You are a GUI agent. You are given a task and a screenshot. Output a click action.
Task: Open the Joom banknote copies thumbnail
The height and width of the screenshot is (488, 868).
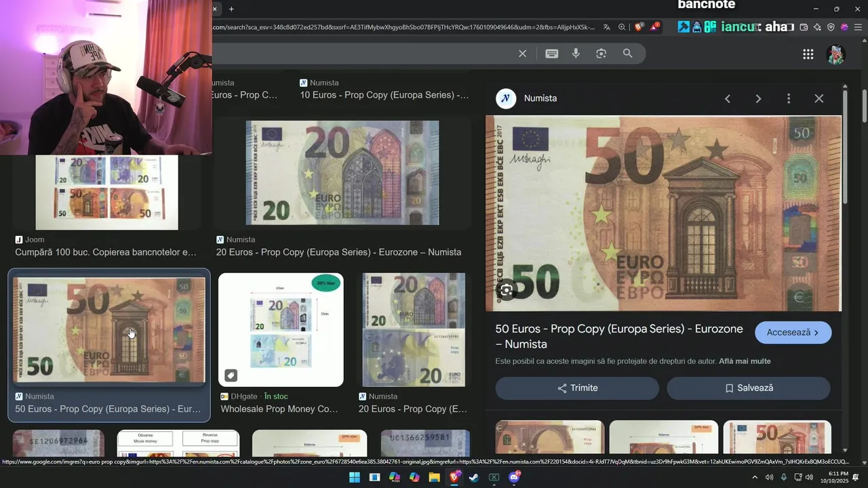tap(106, 192)
